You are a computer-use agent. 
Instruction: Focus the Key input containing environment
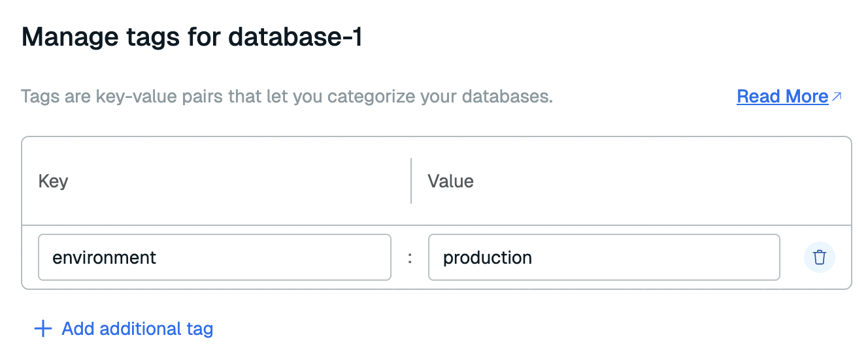pos(214,257)
